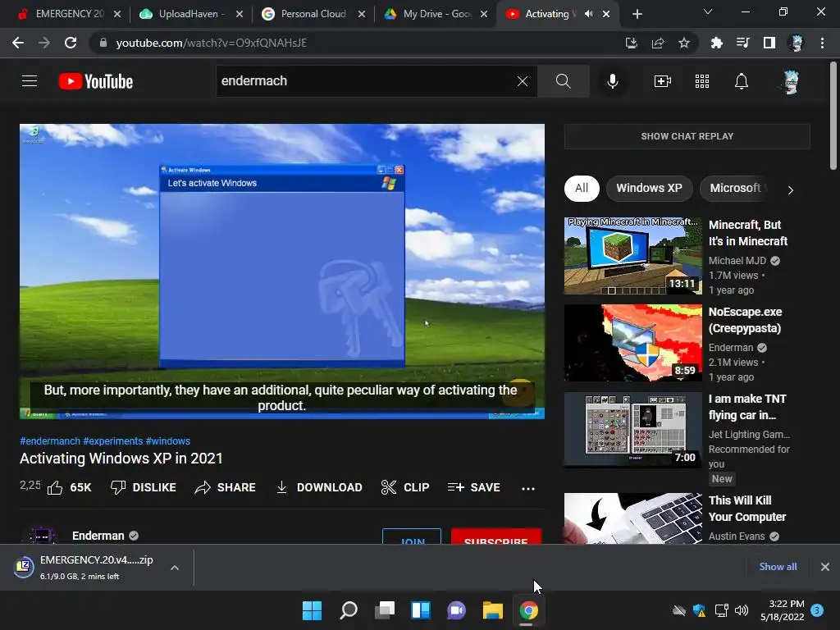Click the search magnifier button
The height and width of the screenshot is (630, 840).
[563, 81]
